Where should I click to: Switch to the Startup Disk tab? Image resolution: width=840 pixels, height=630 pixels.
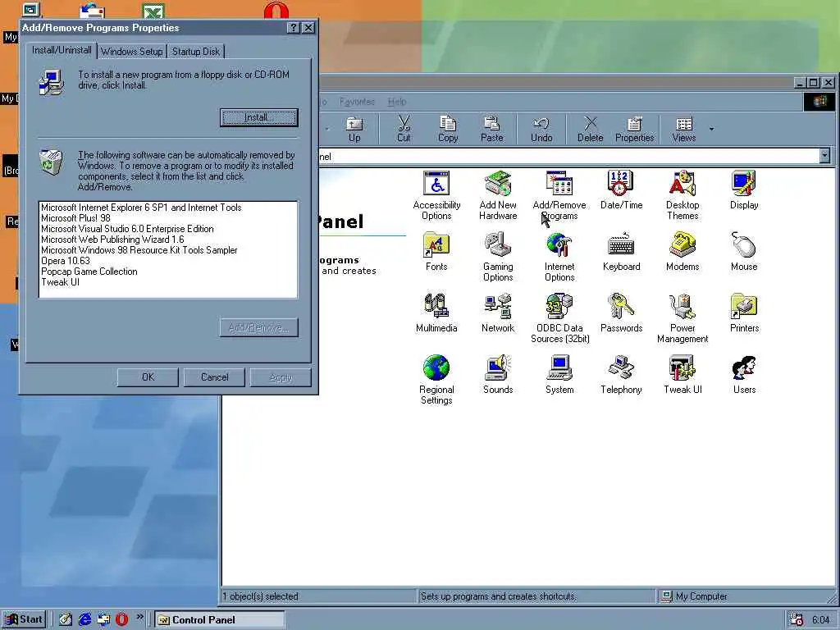pos(195,52)
